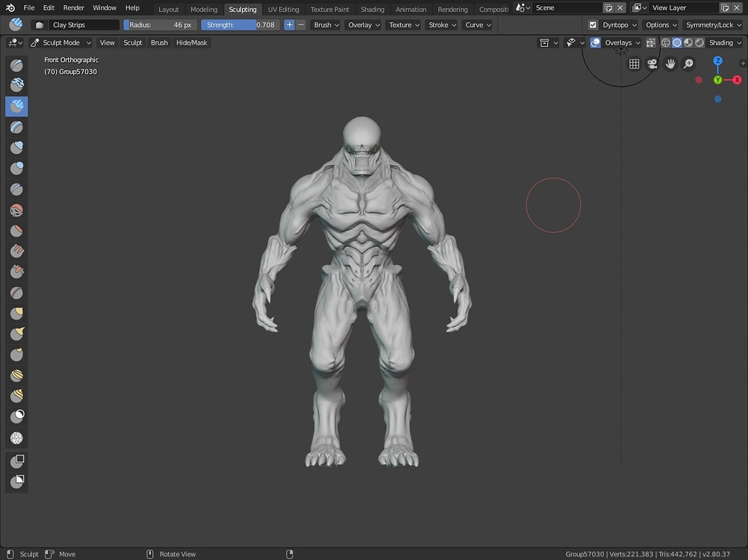Viewport: 748px width, 560px height.
Task: Click the Radius input field
Action: [x=160, y=25]
